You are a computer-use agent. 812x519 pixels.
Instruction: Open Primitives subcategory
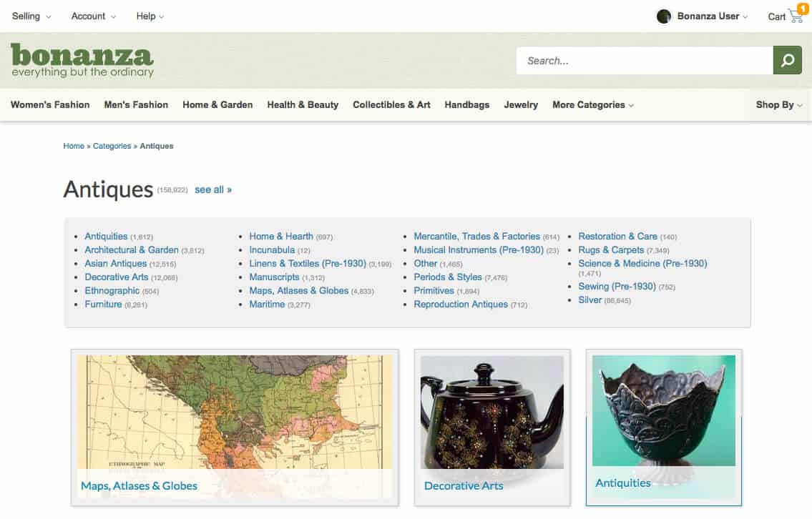(x=434, y=290)
